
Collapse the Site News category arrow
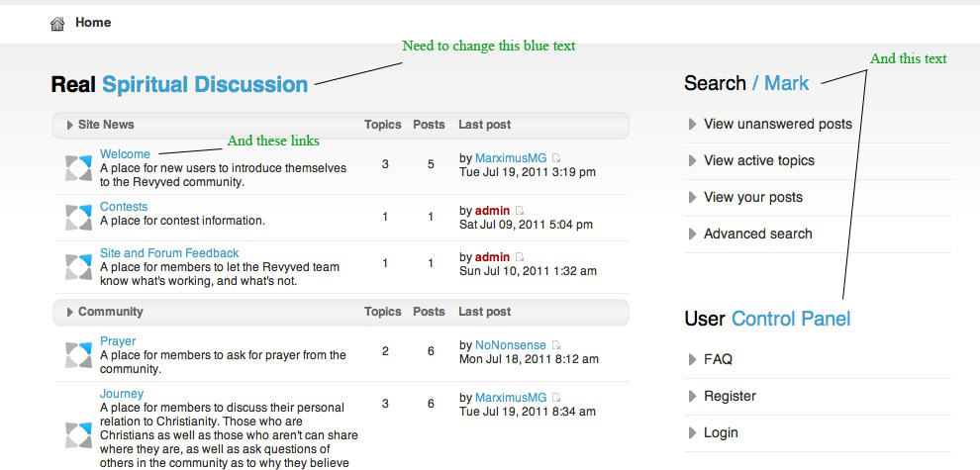(x=70, y=125)
